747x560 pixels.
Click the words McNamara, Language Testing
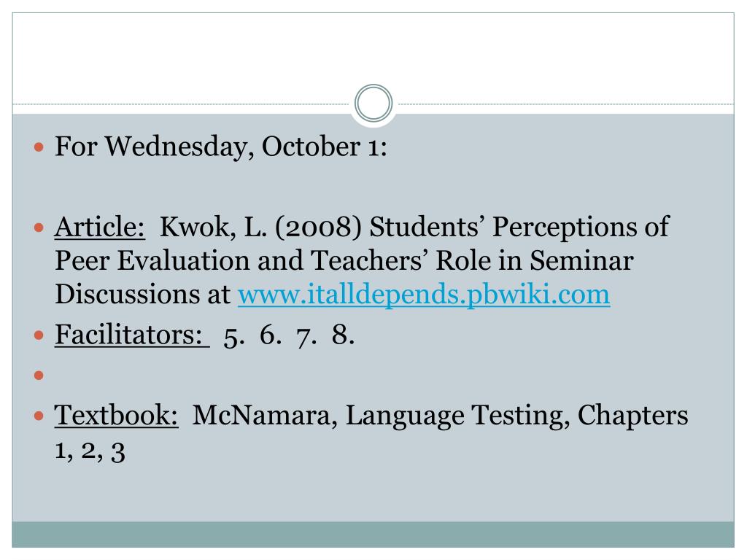point(381,416)
